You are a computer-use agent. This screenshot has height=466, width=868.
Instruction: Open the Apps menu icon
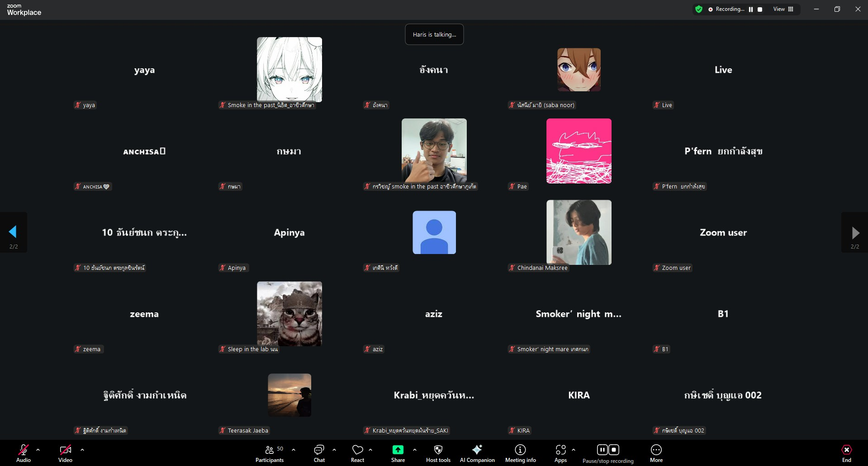click(560, 453)
